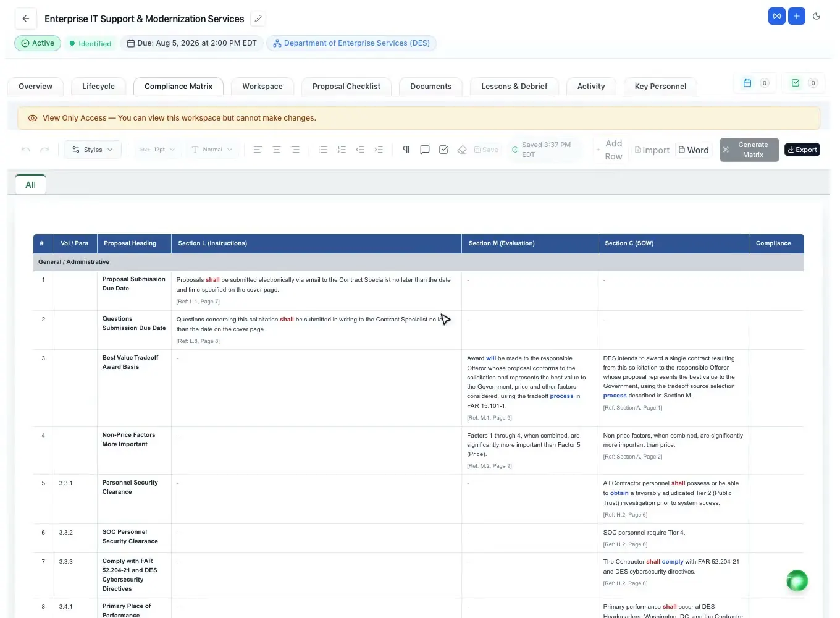840x618 pixels.
Task: Open the Department of Enterprise Services link
Action: pos(351,43)
